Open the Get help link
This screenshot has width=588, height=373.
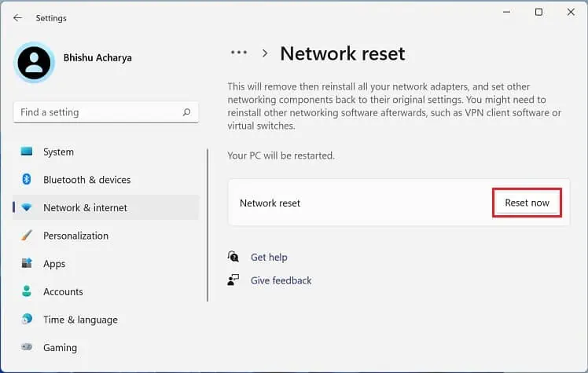pyautogui.click(x=269, y=257)
